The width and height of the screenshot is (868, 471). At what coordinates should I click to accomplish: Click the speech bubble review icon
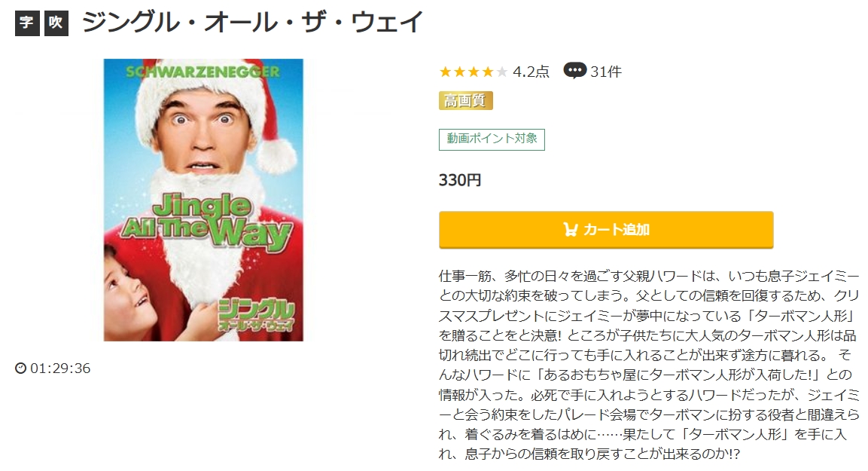coord(574,71)
